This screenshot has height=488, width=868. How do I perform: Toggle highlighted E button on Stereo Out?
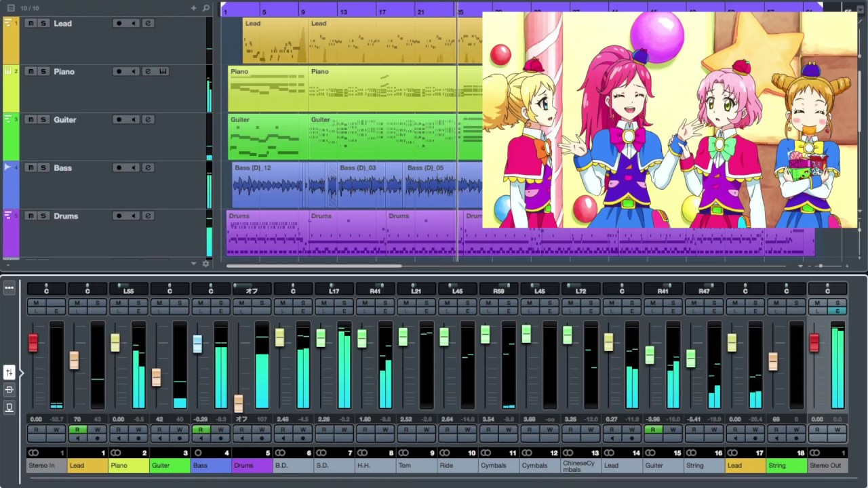click(837, 311)
